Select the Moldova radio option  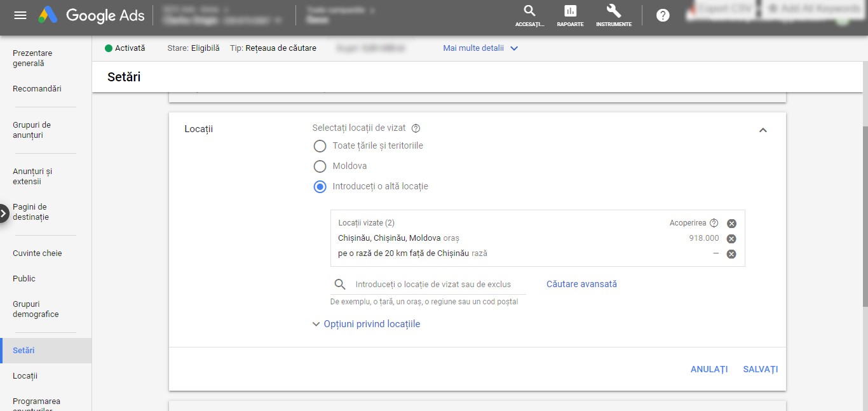[320, 166]
